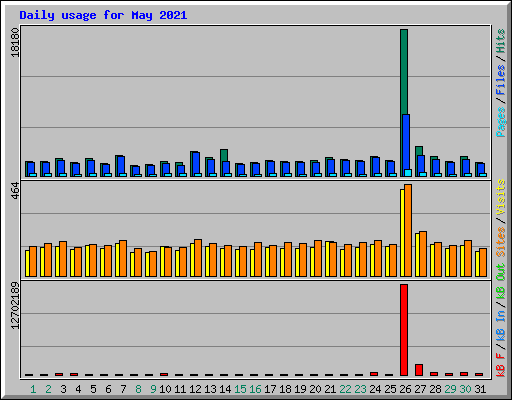Click day label 17 on the x-axis
The width and height of the screenshot is (512, 400).
[x=270, y=389]
